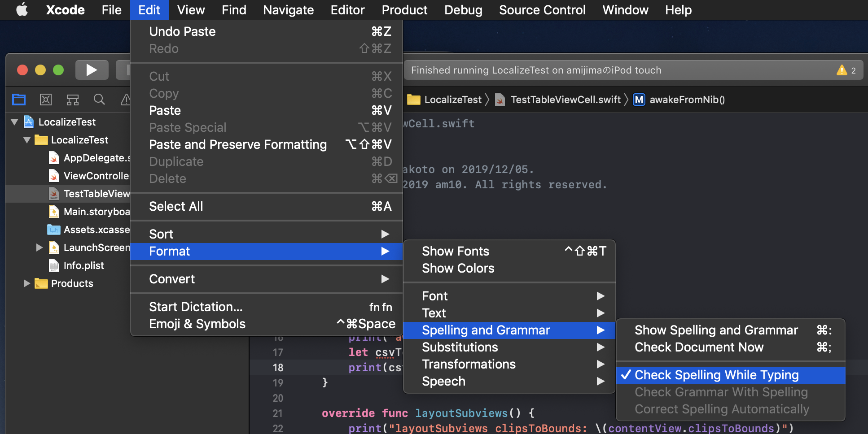The image size is (868, 434).
Task: Expand the Products group
Action: (26, 283)
